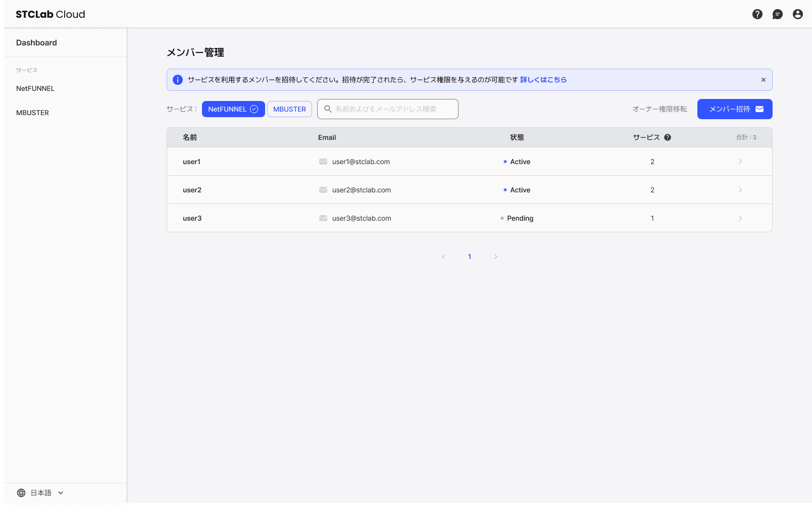
Task: Open Dashboard in the sidebar
Action: (36, 43)
